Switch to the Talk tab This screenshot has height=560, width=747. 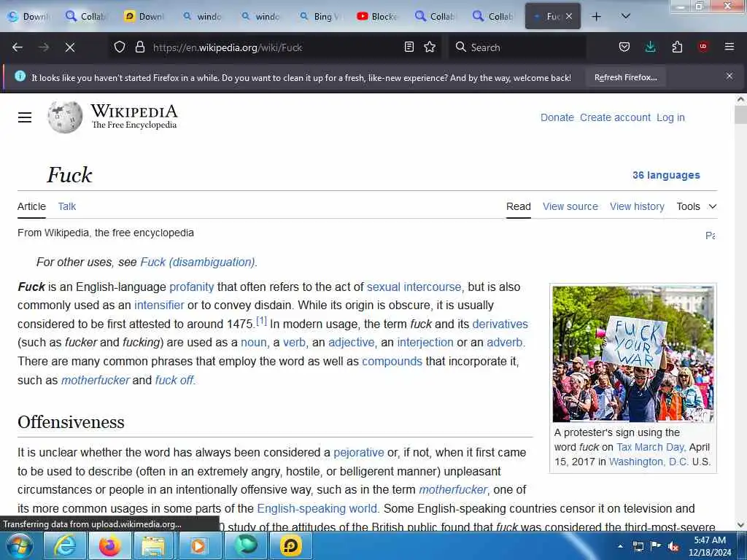66,206
